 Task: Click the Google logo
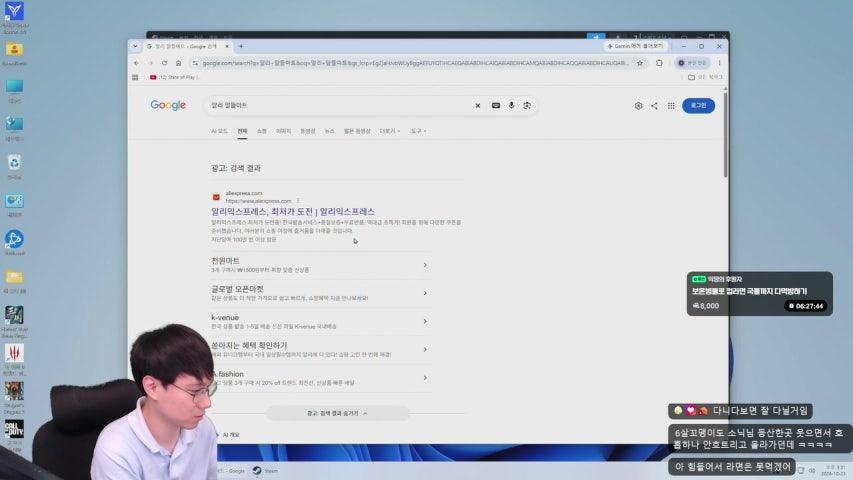click(x=168, y=105)
